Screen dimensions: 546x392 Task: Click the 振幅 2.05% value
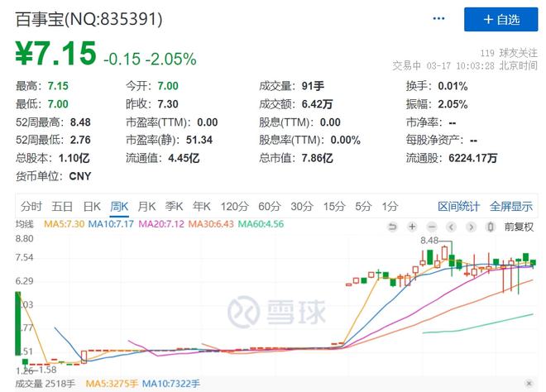pyautogui.click(x=437, y=104)
